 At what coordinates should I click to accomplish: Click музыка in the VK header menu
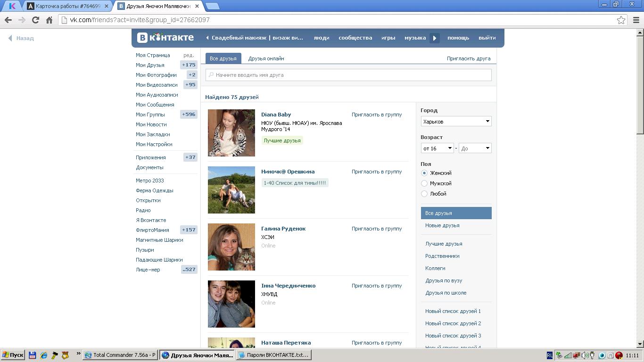(x=415, y=38)
